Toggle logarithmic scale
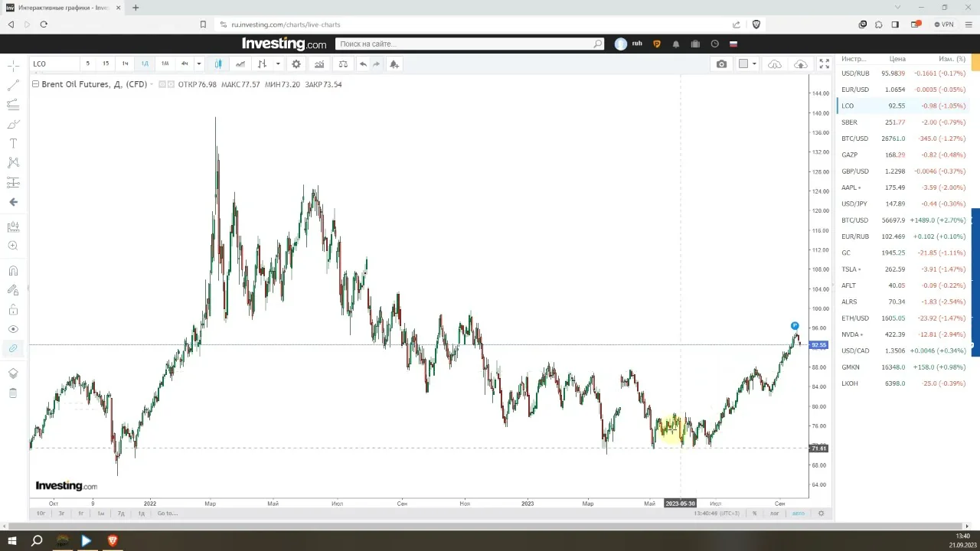The height and width of the screenshot is (551, 980). tap(775, 514)
